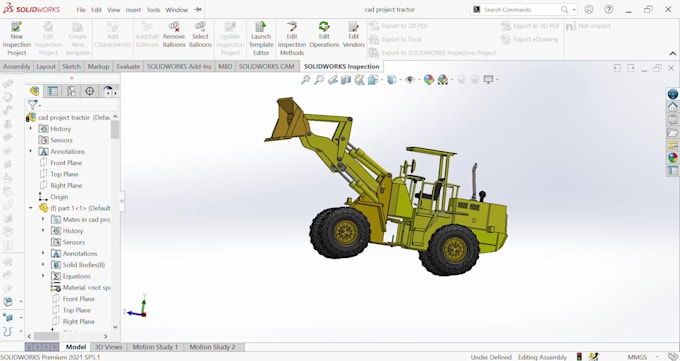Viewport: 680px width, 361px height.
Task: Switch to Evaluate tab
Action: [x=128, y=66]
